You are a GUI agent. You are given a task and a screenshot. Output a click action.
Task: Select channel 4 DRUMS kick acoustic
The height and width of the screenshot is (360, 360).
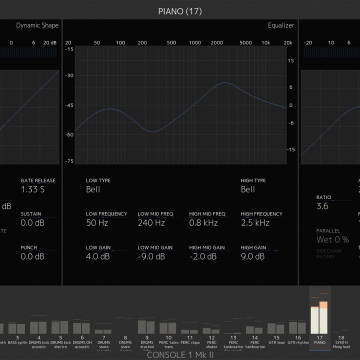[39, 333]
